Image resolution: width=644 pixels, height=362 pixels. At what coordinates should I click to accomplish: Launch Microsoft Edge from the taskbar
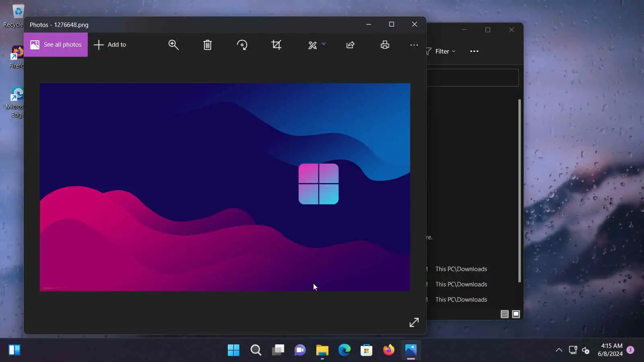click(344, 350)
